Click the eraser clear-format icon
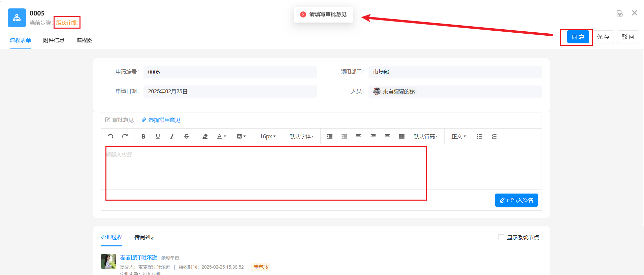Viewport: 644px width, 275px height. 205,136
